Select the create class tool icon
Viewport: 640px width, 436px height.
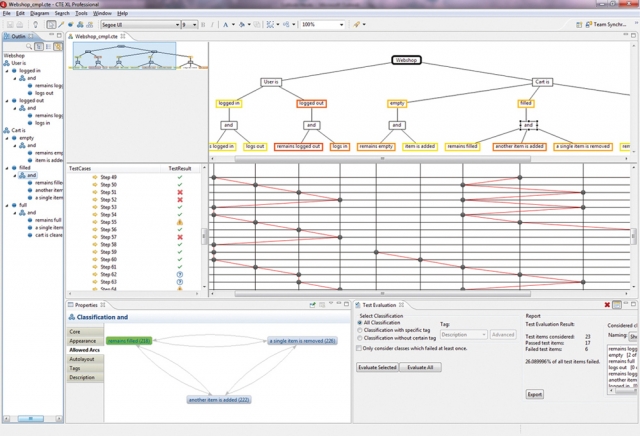71,24
